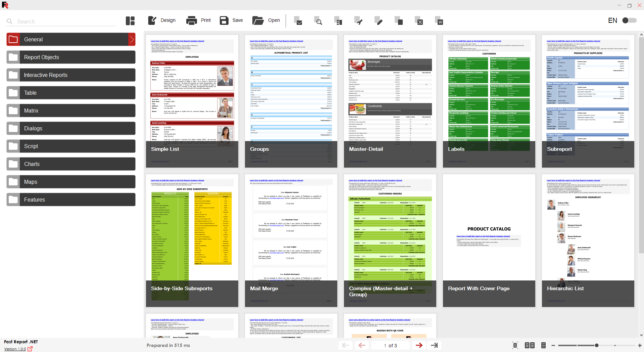Go to the next page
This screenshot has height=352, width=644.
click(x=419, y=345)
